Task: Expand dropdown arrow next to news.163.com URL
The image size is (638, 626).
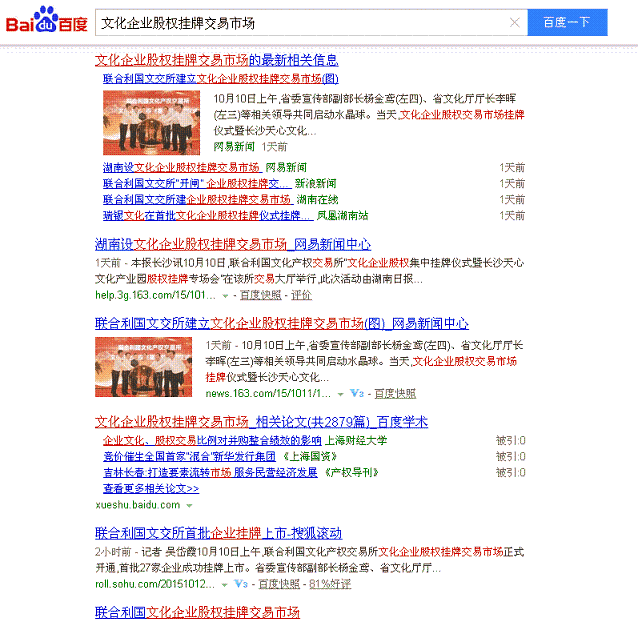Action: click(341, 394)
